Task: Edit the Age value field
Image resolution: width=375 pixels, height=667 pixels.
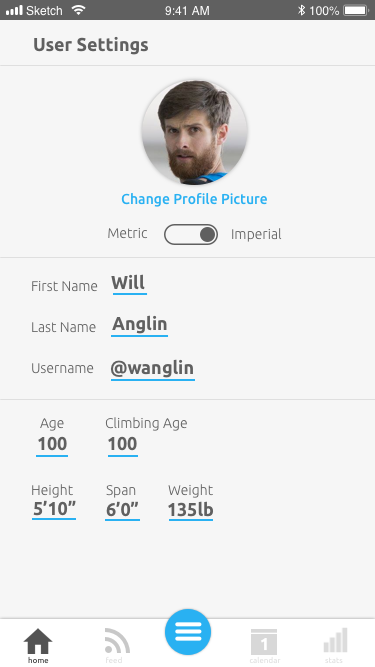Action: (x=52, y=445)
